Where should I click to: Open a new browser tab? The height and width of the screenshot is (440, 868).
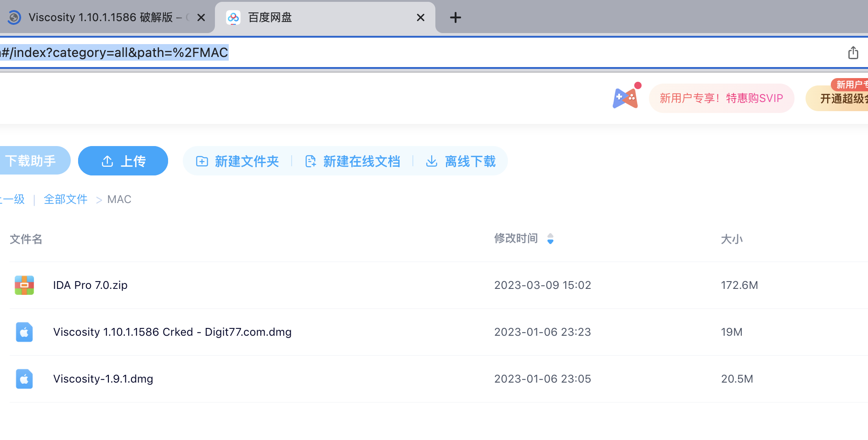(455, 17)
